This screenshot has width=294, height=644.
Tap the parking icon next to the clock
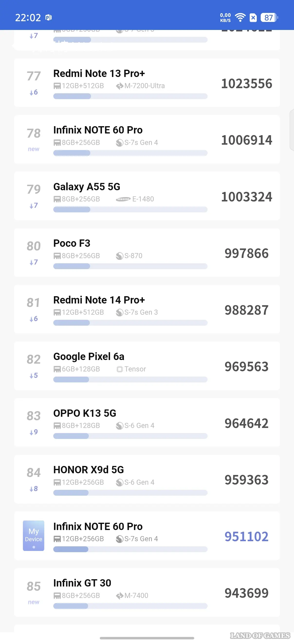(48, 18)
